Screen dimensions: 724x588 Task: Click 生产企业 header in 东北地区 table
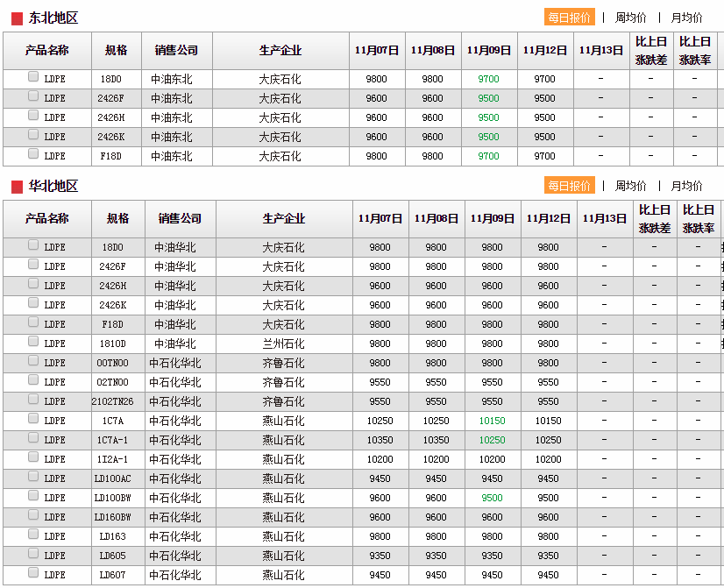pos(280,50)
